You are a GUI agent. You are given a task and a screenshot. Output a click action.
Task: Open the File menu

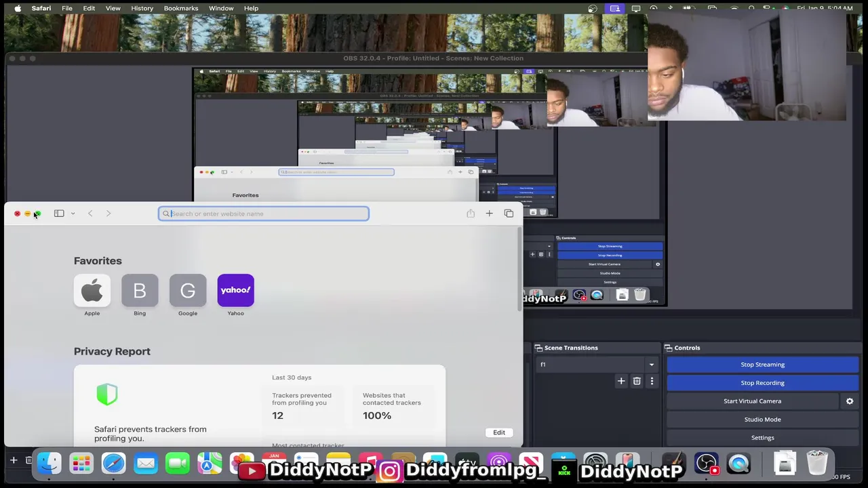[67, 8]
